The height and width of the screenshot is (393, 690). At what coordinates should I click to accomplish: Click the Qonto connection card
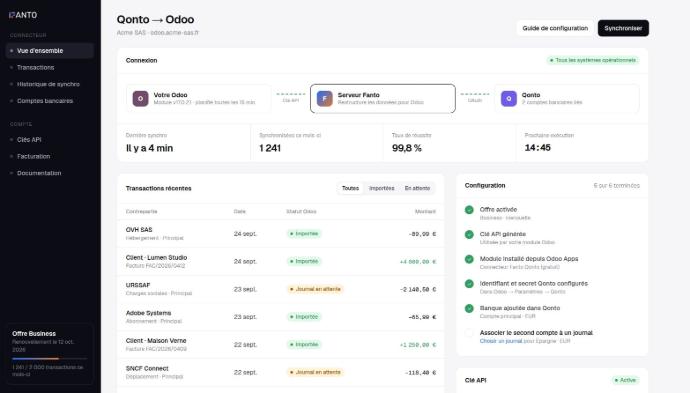567,99
